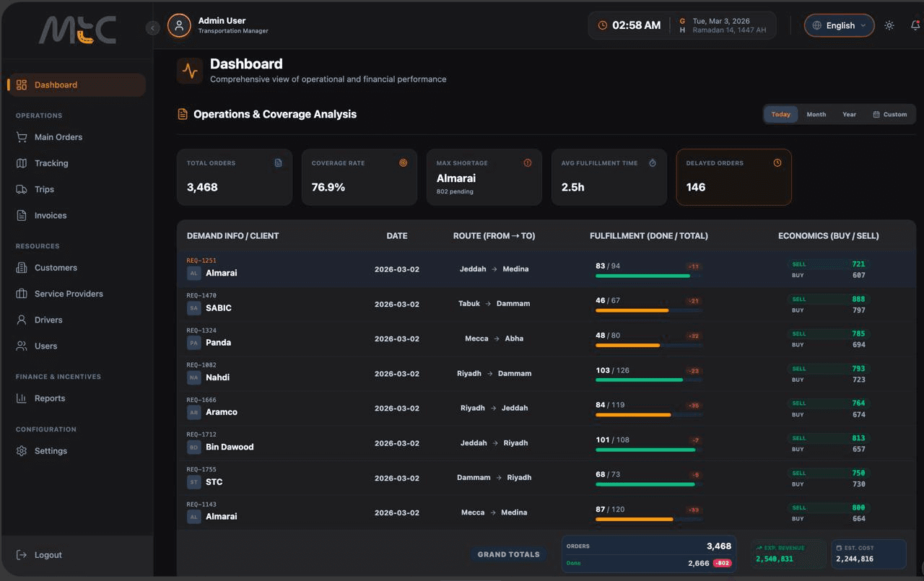Screen dimensions: 924x581
Task: Click Almarai REQ-1251 fulfillment progress bar
Action: click(x=648, y=276)
